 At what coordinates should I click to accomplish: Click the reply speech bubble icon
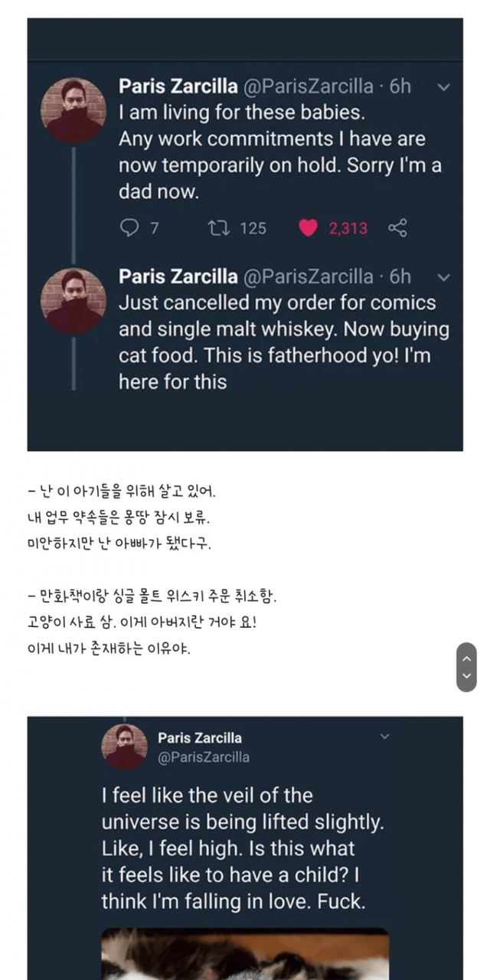coord(129,228)
